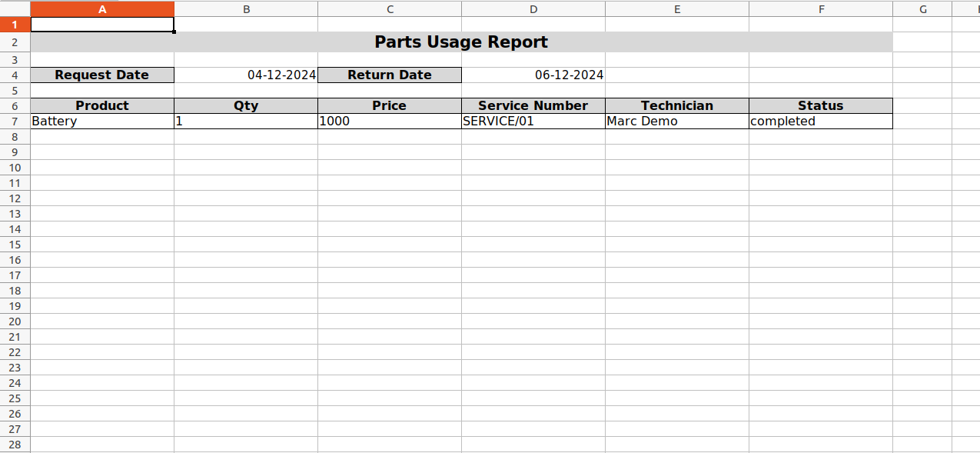Screen dimensions: 980x453
Task: Click the select-all corner box
Action: pos(15,8)
